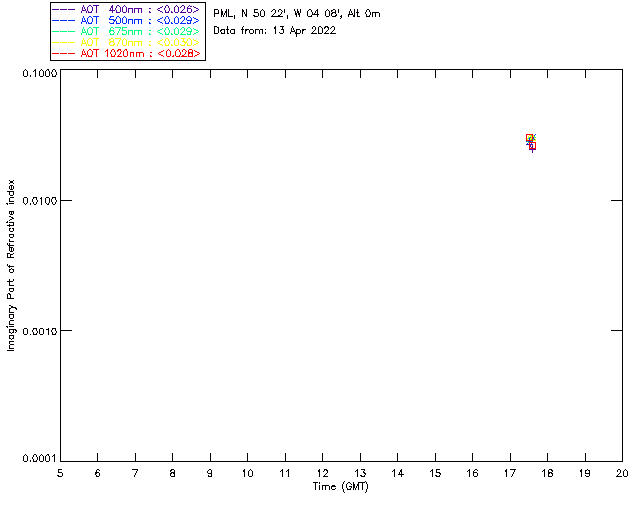Click the 0.0001 y-axis tick label
Viewport: 640px width, 512px height.
click(x=40, y=459)
